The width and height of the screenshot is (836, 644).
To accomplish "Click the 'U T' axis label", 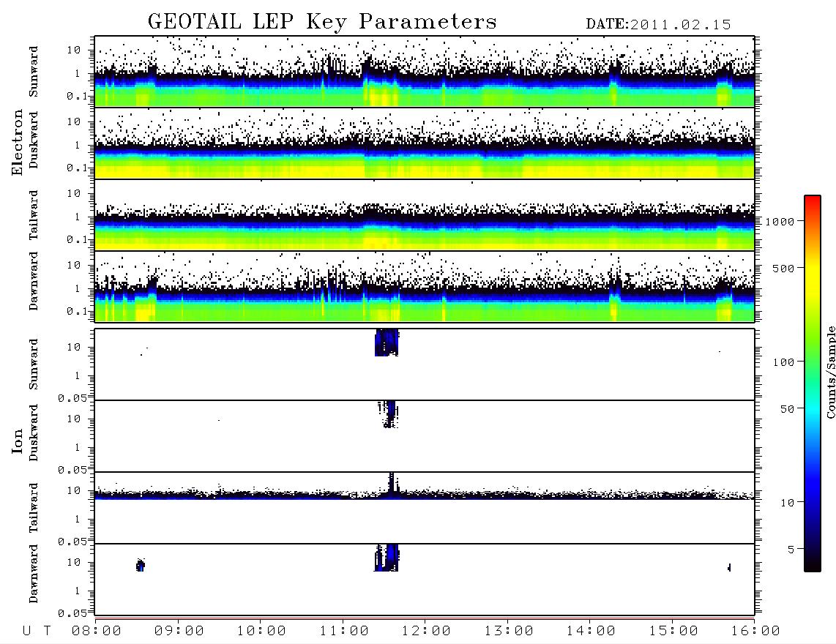I will 37,632.
